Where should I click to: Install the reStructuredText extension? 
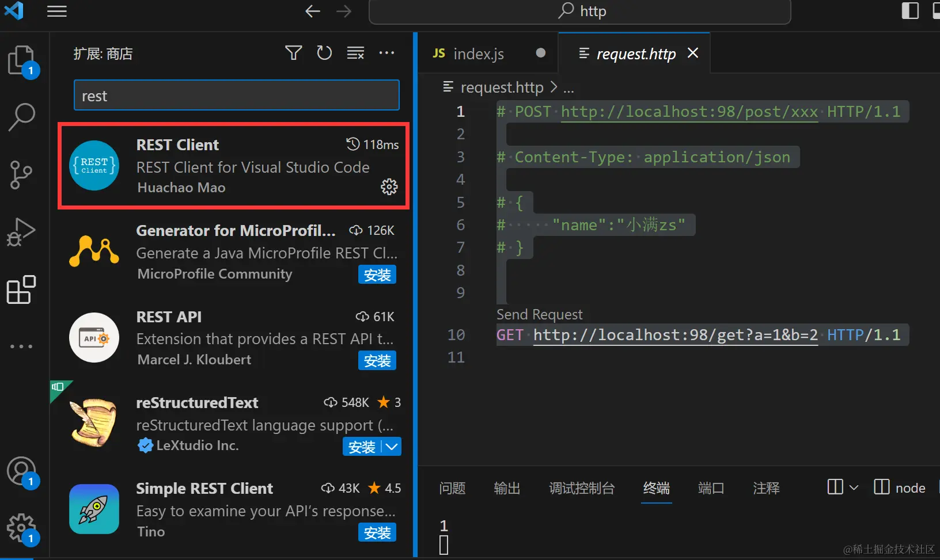pos(362,447)
